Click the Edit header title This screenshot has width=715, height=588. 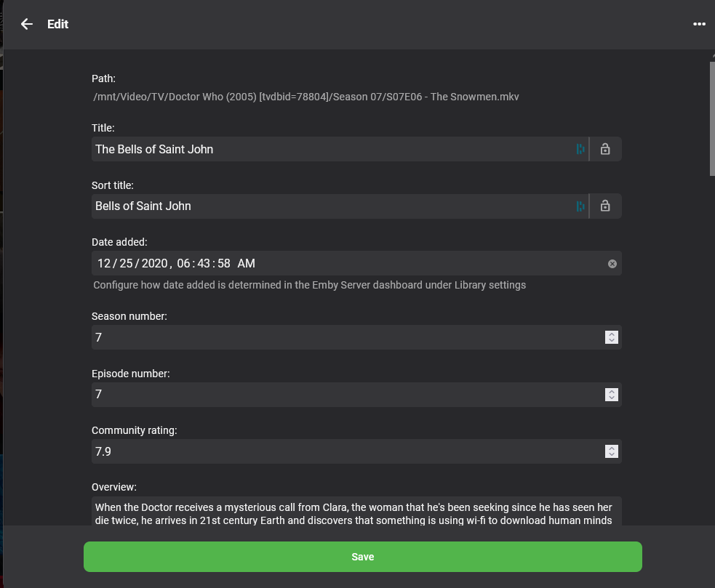pos(57,24)
